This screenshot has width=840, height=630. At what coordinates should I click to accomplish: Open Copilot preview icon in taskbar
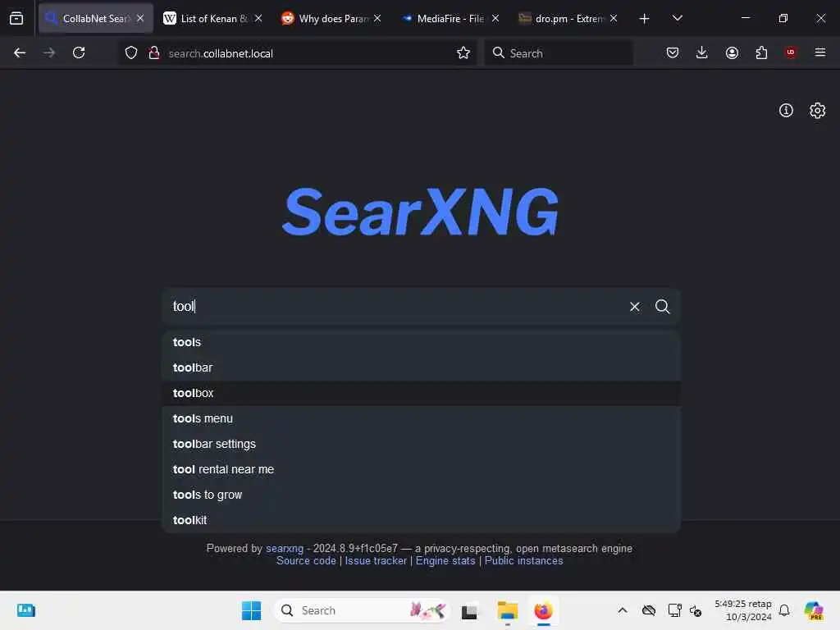(x=813, y=610)
